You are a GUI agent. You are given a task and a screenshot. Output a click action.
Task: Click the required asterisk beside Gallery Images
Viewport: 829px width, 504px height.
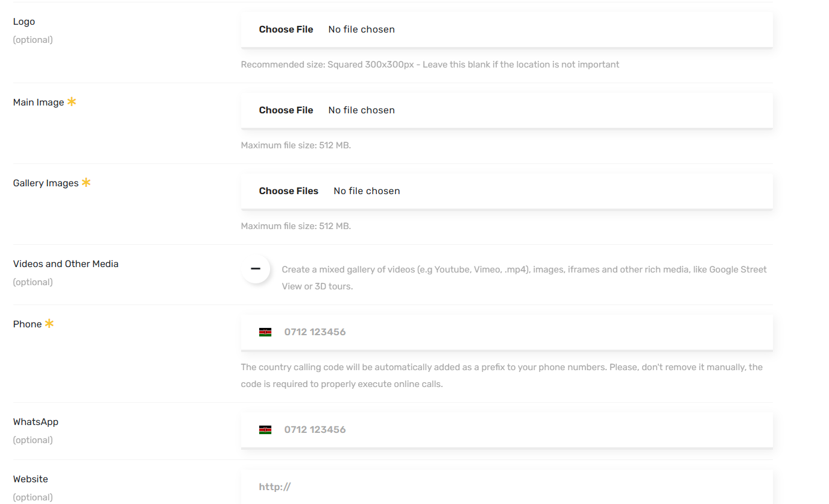coord(86,182)
